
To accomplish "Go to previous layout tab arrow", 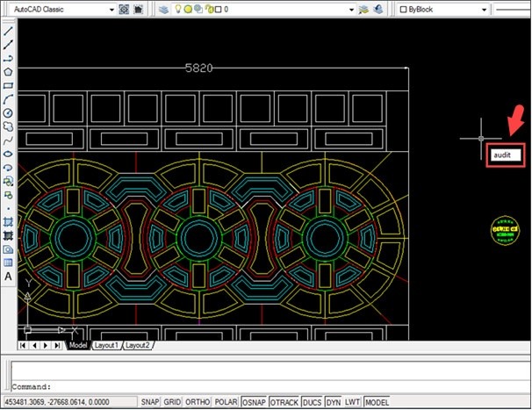I will tap(34, 345).
